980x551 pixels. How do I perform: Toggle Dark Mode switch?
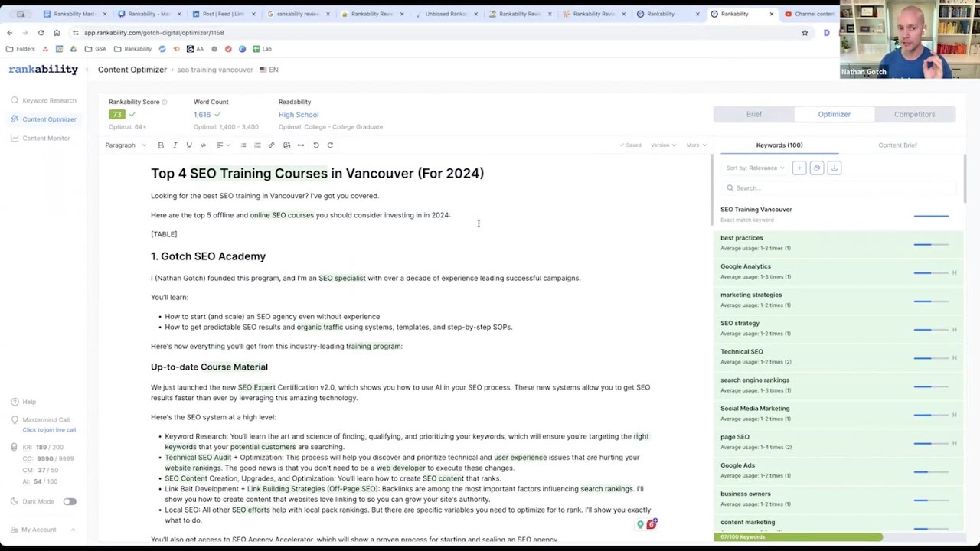(x=70, y=501)
